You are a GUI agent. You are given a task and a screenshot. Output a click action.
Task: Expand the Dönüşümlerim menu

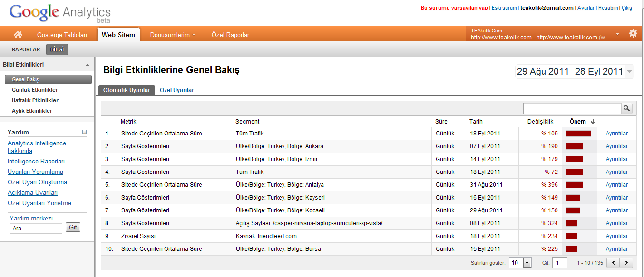pos(173,35)
